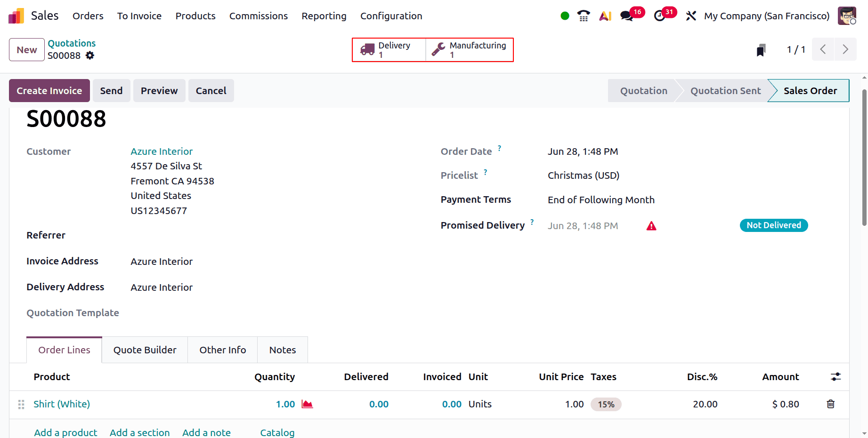Go to next record arrow
The width and height of the screenshot is (868, 438).
coord(845,49)
